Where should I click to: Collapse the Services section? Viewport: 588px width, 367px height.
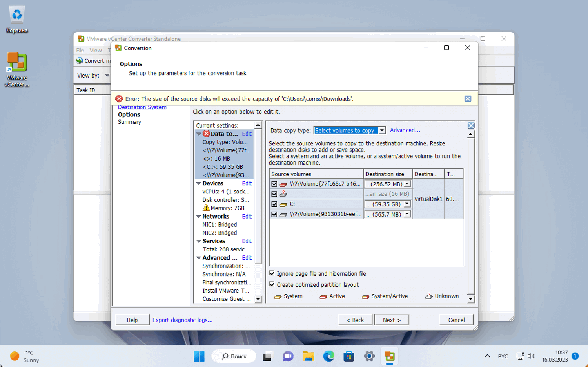(199, 241)
